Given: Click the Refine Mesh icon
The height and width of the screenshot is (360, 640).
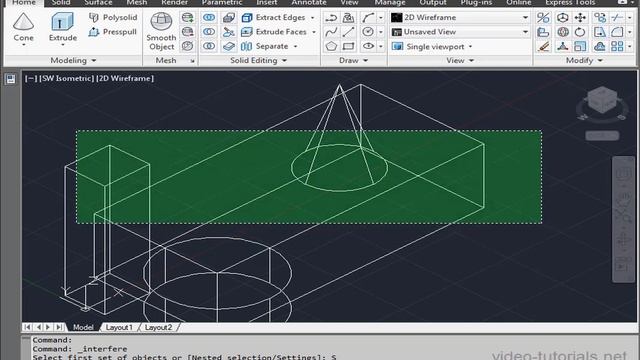Looking at the screenshot, I should click(187, 46).
